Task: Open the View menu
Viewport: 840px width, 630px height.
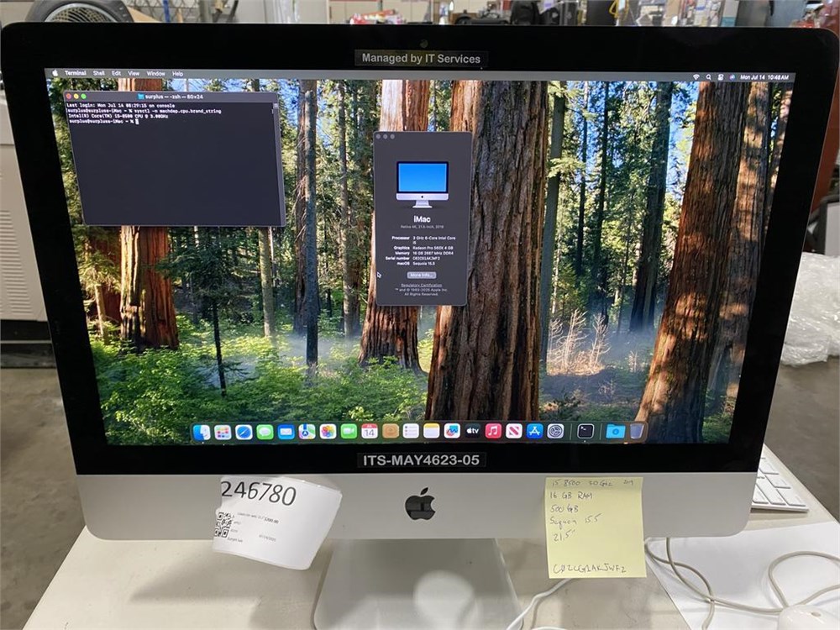Action: (x=134, y=73)
